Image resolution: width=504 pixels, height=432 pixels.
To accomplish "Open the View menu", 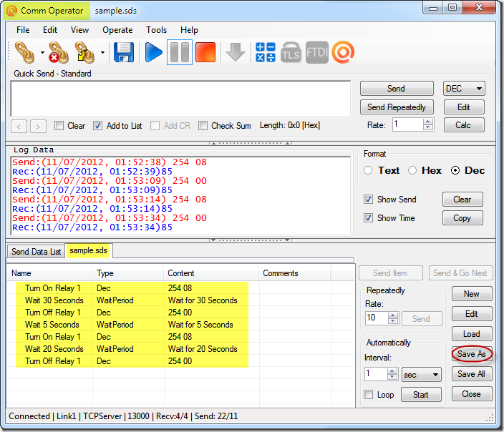I will coord(79,30).
